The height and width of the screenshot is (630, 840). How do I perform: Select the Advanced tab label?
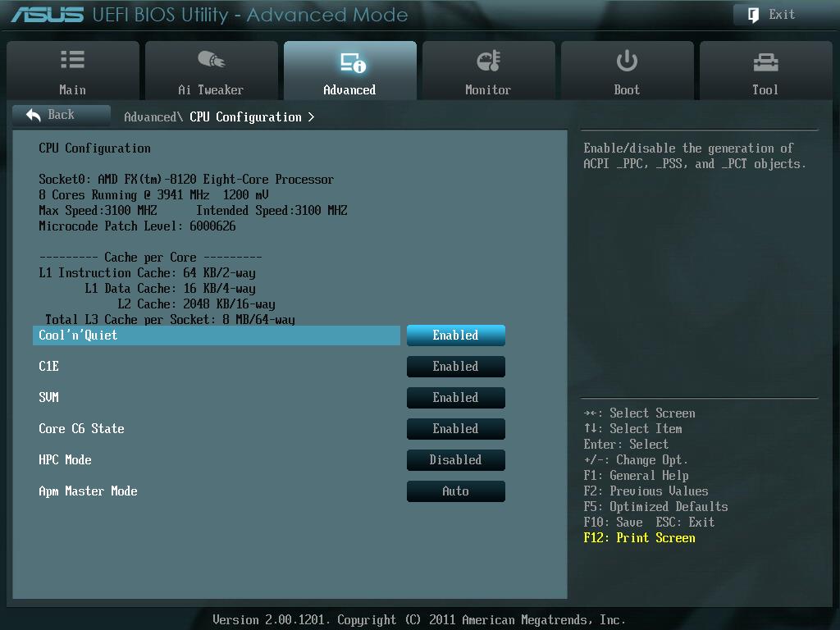click(349, 90)
